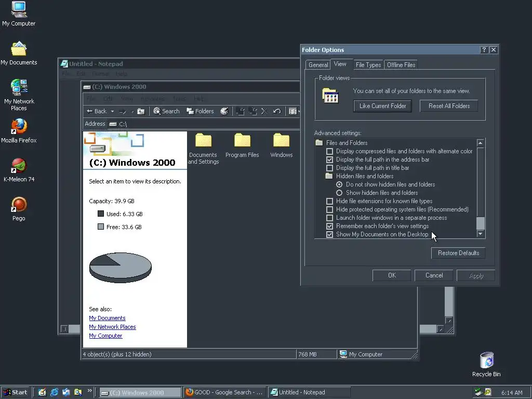
Task: Select the Program Files folder
Action: pos(242,145)
